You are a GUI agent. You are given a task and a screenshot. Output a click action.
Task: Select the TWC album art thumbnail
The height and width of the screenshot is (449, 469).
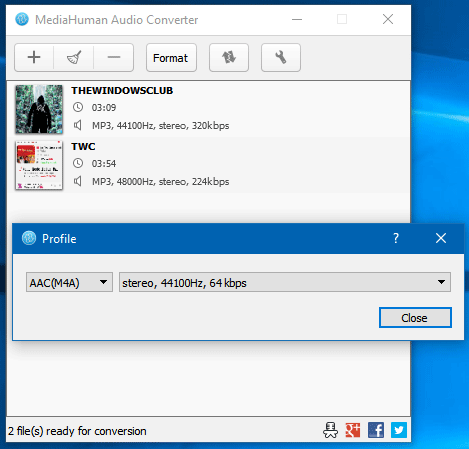(x=39, y=165)
